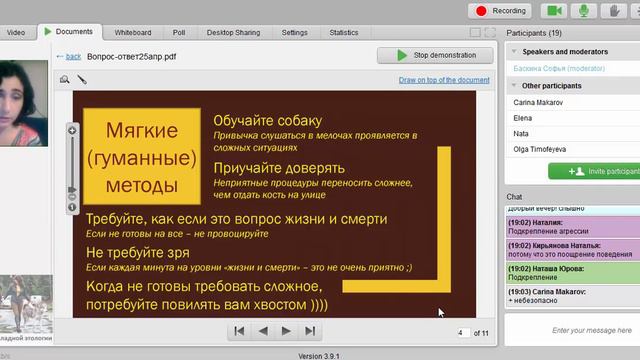The image size is (640, 360).
Task: Open the Statistics tab
Action: (344, 32)
